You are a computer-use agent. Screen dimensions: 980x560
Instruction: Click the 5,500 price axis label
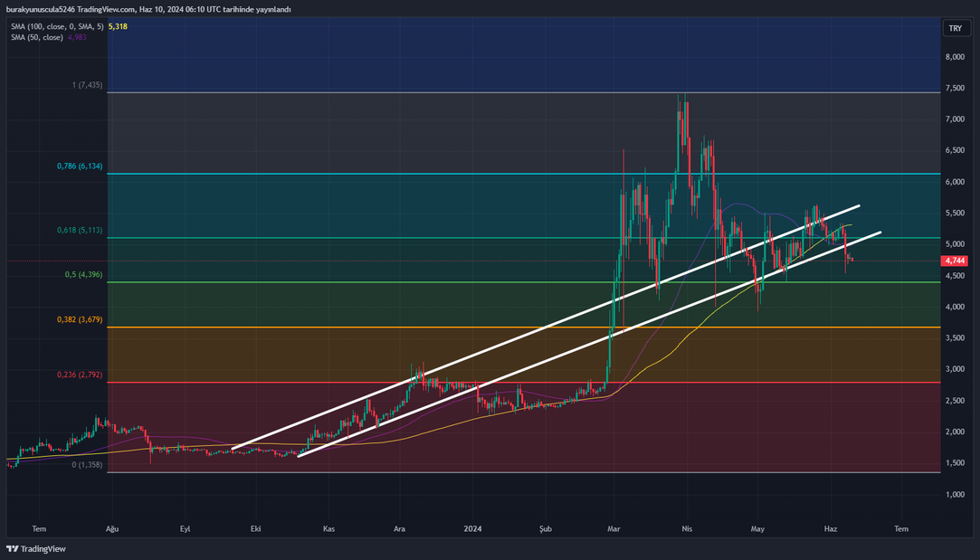tap(955, 214)
